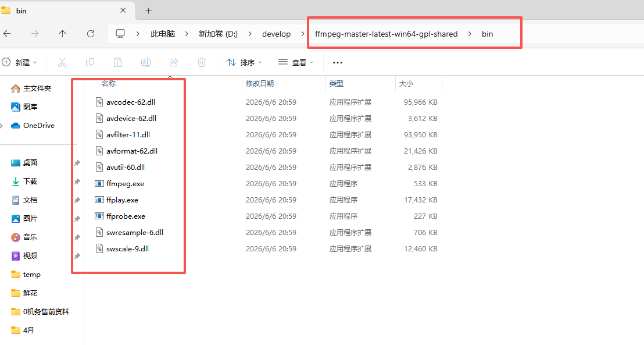Click the ffmpeg.exe application icon
Image resolution: width=644 pixels, height=345 pixels.
(99, 183)
